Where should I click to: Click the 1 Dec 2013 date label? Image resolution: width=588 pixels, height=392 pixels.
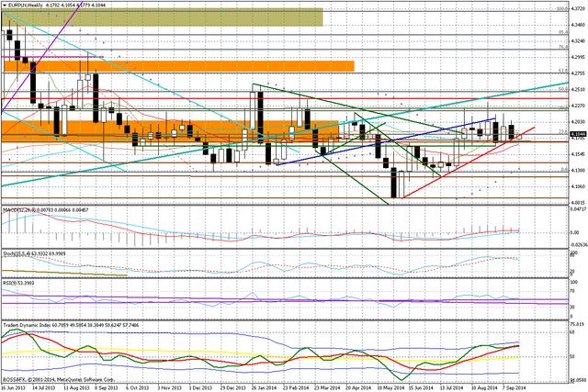(x=200, y=387)
